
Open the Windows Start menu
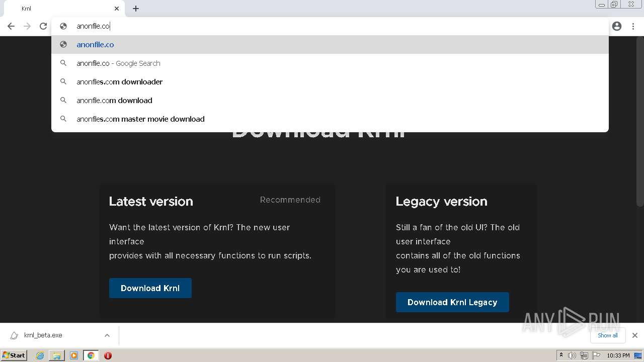pyautogui.click(x=14, y=355)
